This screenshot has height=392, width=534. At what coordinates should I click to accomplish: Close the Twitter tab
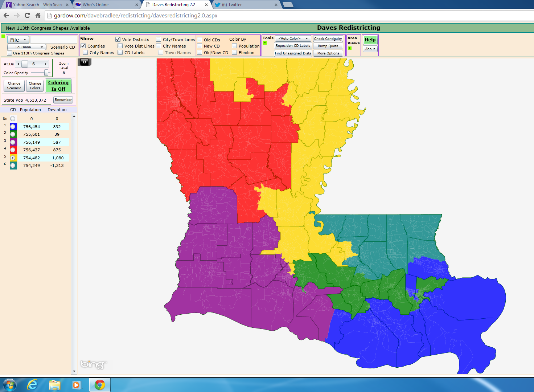pyautogui.click(x=276, y=5)
